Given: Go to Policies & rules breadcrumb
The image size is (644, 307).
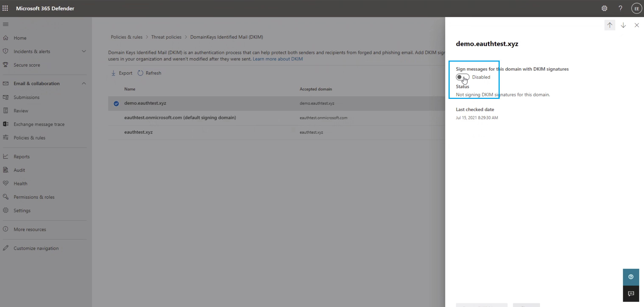Looking at the screenshot, I should (127, 37).
